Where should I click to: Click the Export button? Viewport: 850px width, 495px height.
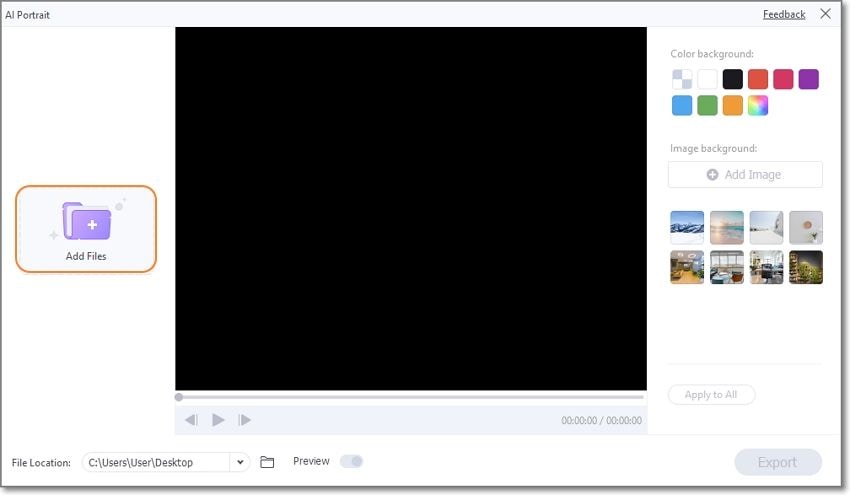tap(778, 462)
